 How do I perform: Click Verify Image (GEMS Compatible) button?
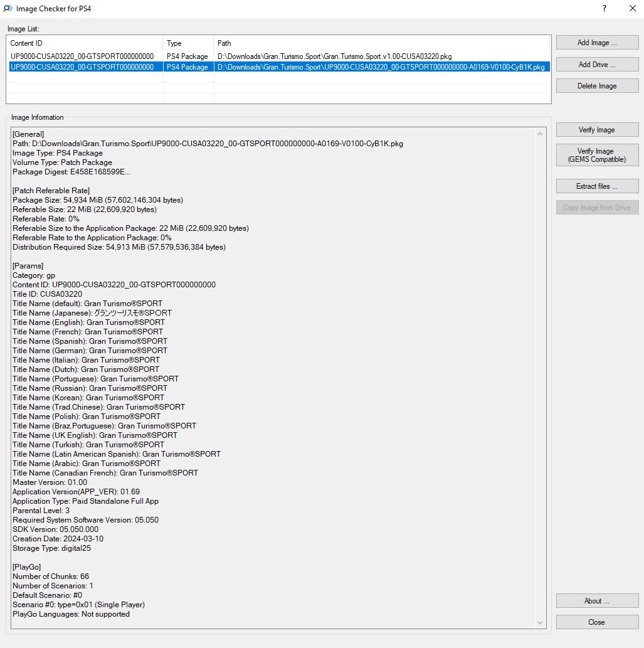[x=597, y=155]
